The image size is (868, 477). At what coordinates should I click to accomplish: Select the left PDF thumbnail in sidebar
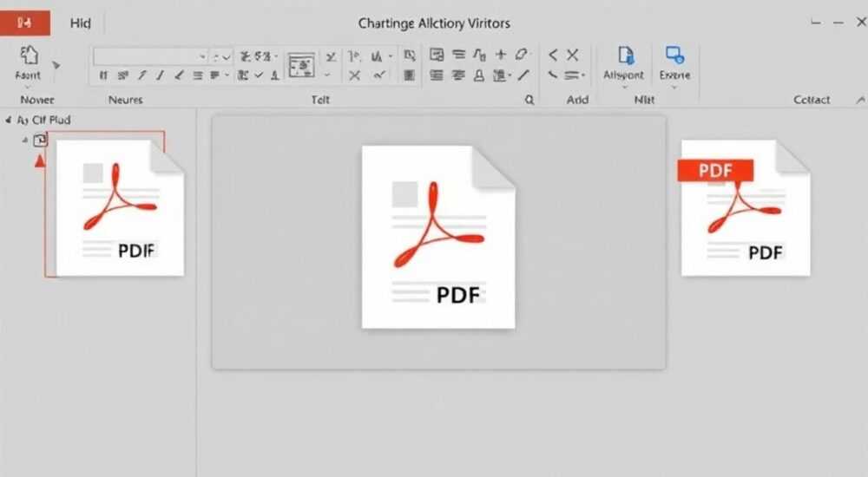tap(120, 207)
